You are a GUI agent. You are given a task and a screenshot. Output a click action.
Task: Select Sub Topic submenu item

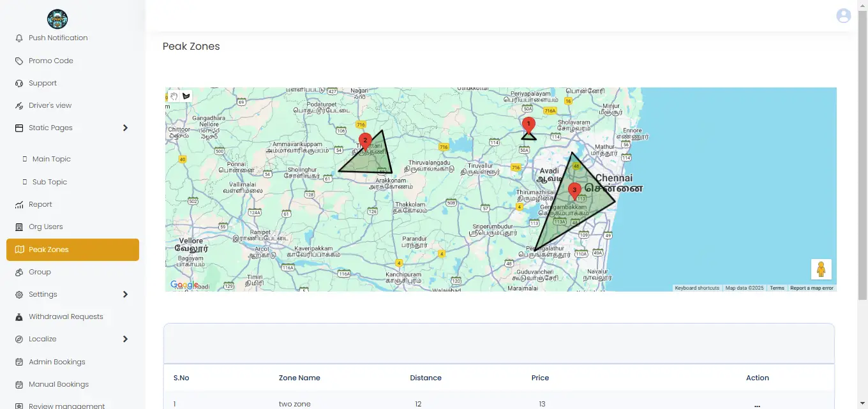[x=50, y=182]
